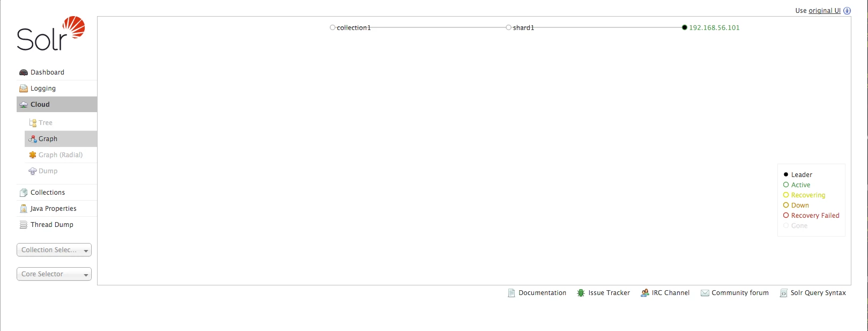Click the Issue Tracker bug icon
This screenshot has height=331, width=868.
(x=581, y=293)
